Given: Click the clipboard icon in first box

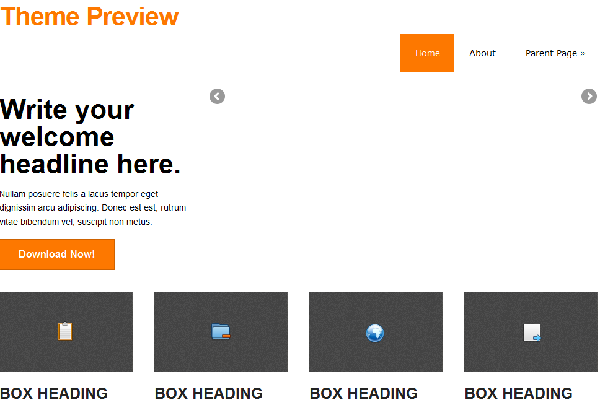Looking at the screenshot, I should coord(66,332).
